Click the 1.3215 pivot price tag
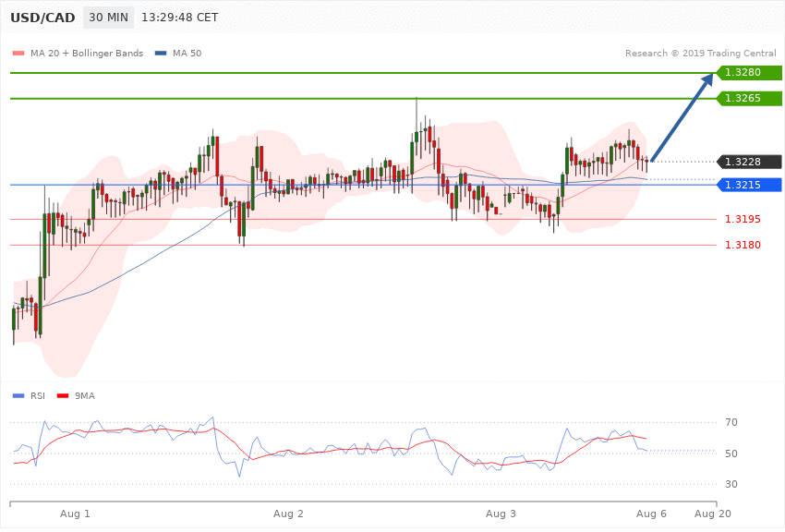 coord(750,185)
